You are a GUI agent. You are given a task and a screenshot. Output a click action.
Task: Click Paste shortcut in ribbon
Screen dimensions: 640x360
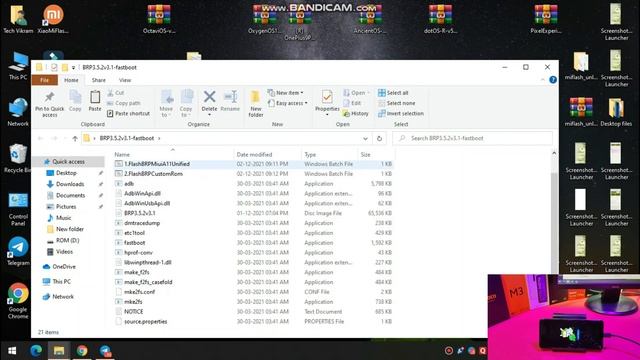128,113
